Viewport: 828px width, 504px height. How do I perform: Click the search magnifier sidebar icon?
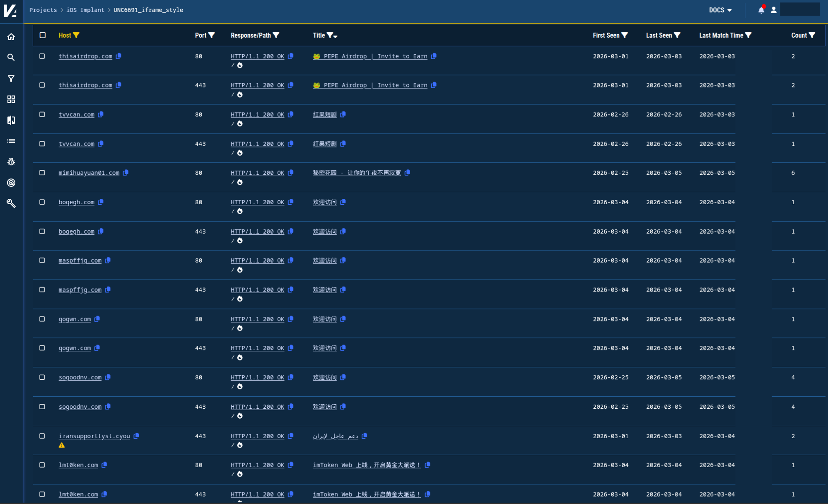tap(11, 58)
